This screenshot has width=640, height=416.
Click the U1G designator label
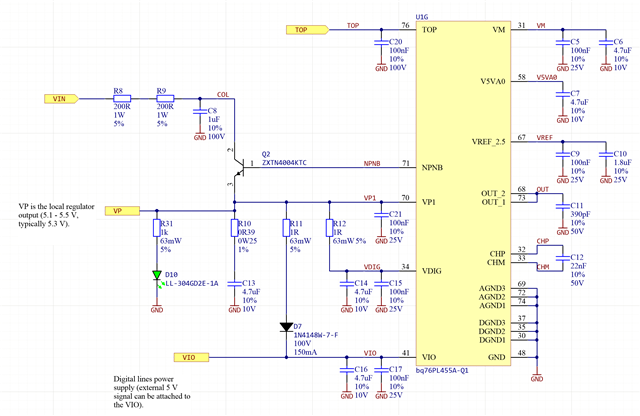[422, 17]
